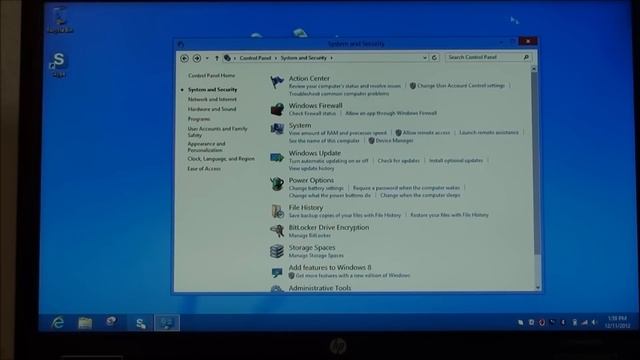
Task: Click Change User Account Control settings
Action: coord(461,86)
